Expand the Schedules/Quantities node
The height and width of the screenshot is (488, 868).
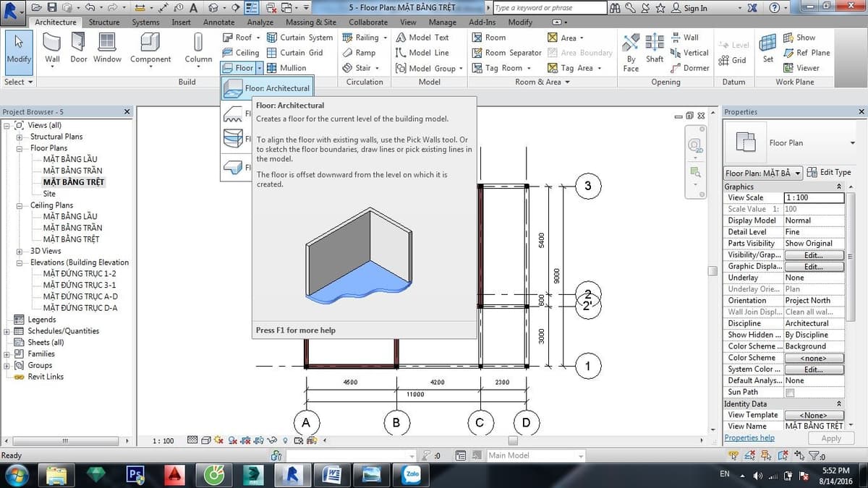click(x=7, y=331)
